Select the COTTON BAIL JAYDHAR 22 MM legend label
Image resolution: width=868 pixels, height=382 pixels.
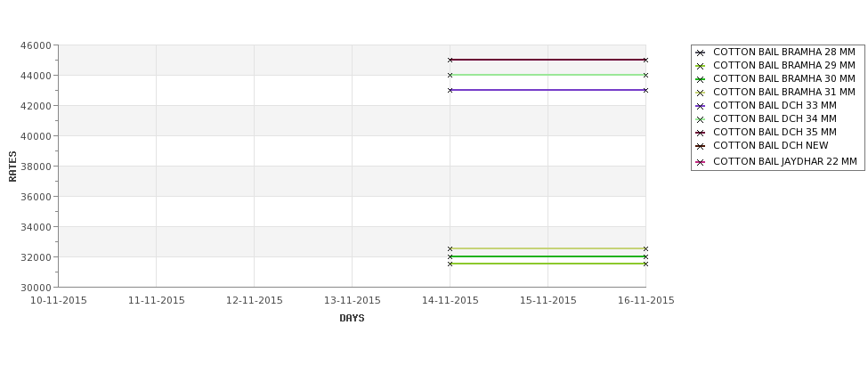[x=785, y=162]
